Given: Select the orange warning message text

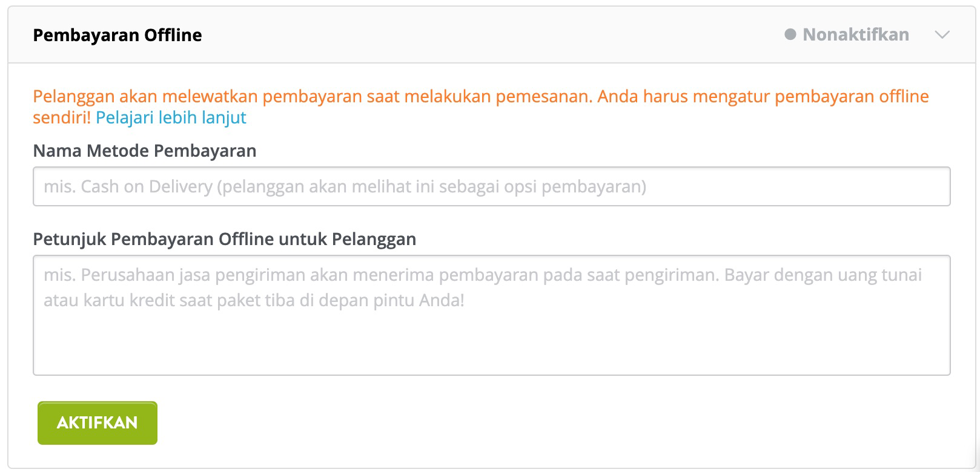Looking at the screenshot, I should (478, 96).
